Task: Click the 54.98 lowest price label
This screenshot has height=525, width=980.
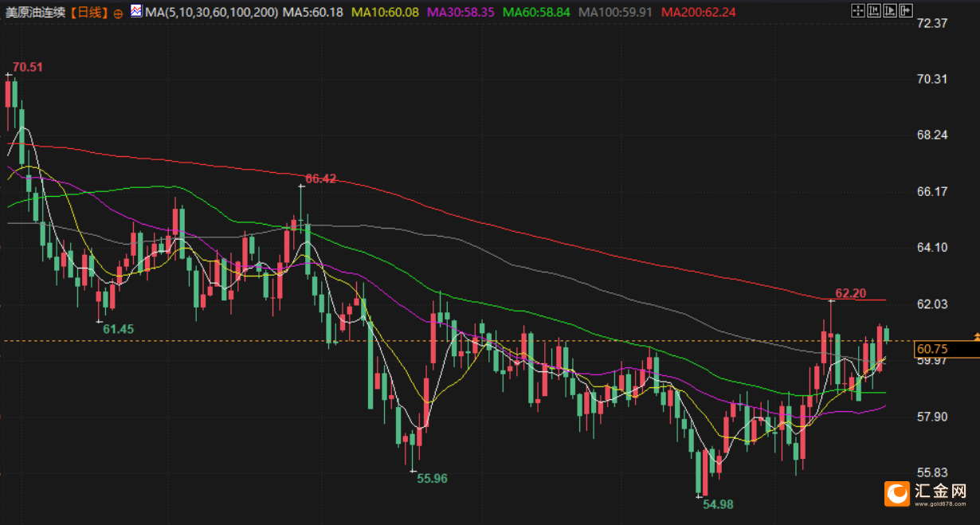Action: (717, 503)
